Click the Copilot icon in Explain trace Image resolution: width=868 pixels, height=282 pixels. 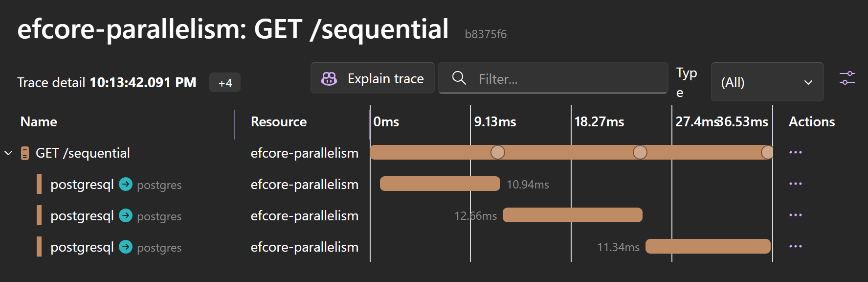point(329,78)
